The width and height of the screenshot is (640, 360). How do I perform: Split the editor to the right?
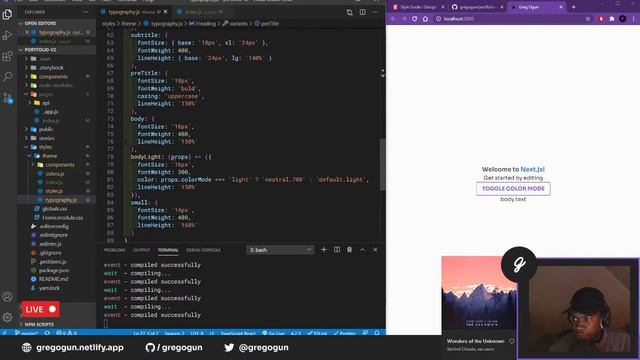click(x=362, y=12)
